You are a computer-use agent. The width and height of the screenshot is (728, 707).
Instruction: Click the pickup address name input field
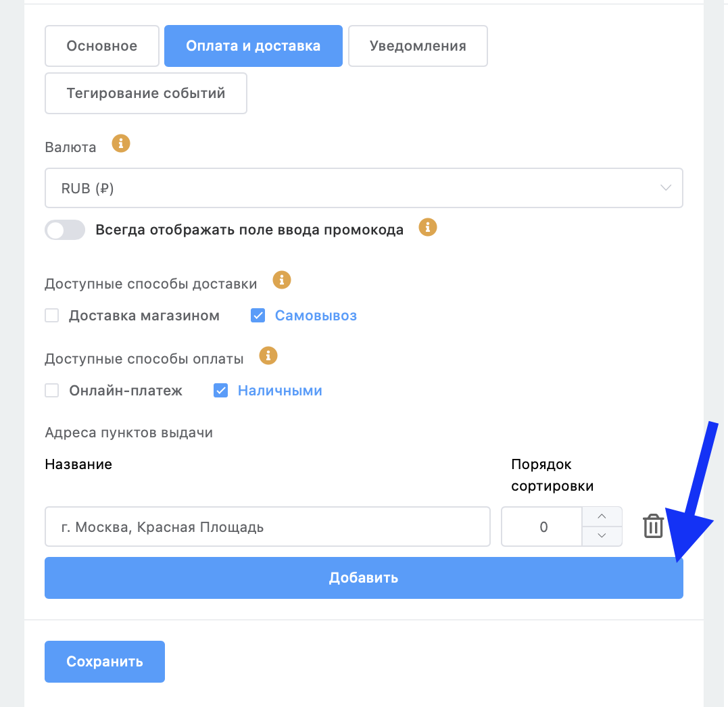coord(268,527)
